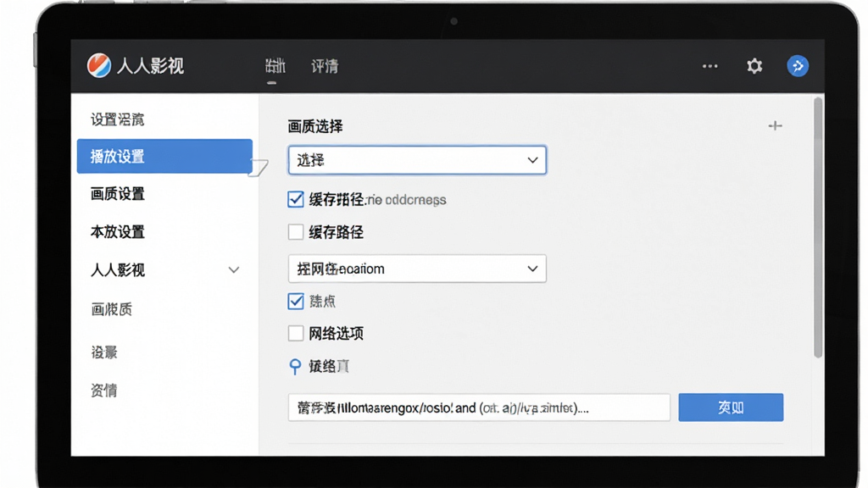868x488 pixels.
Task: Click the 画质选择 section heading
Action: 315,126
